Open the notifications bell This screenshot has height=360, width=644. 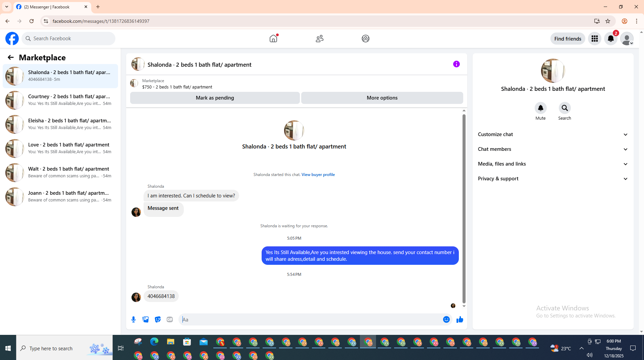[x=611, y=39]
